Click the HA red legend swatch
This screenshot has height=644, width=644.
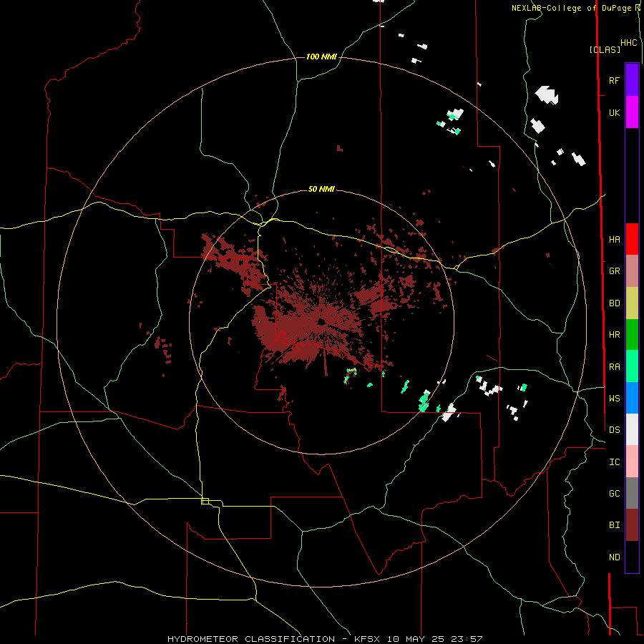click(x=632, y=239)
